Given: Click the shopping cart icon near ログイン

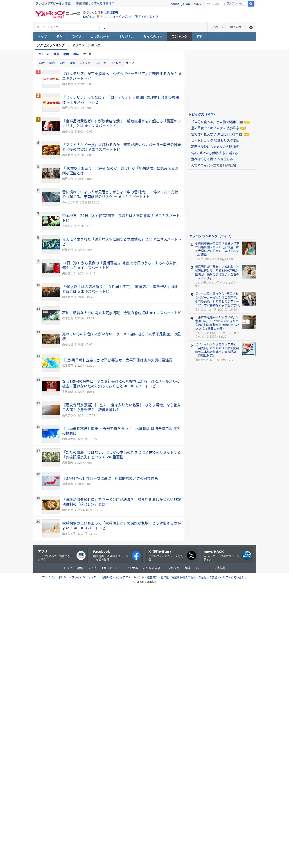Looking at the screenshot, I should 98,17.
